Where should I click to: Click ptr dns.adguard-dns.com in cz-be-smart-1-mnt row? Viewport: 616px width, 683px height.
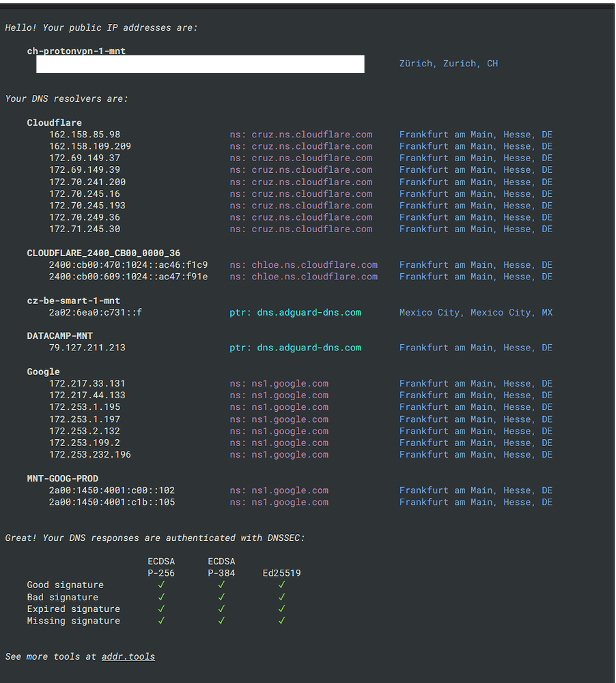[x=296, y=312]
